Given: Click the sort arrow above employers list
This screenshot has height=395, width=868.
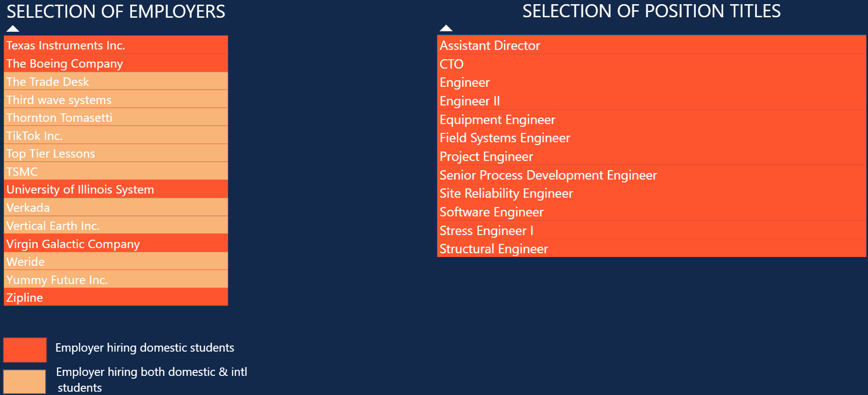Looking at the screenshot, I should click(x=13, y=28).
